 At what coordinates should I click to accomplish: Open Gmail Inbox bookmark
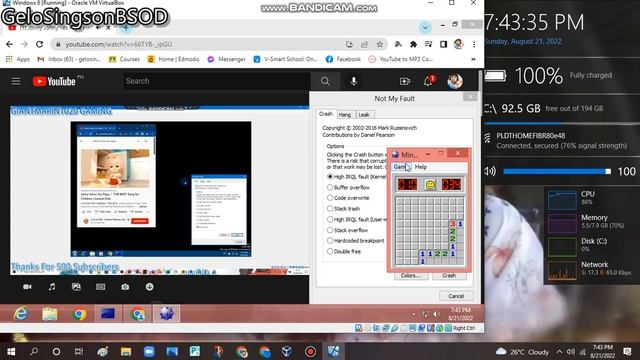coord(69,59)
